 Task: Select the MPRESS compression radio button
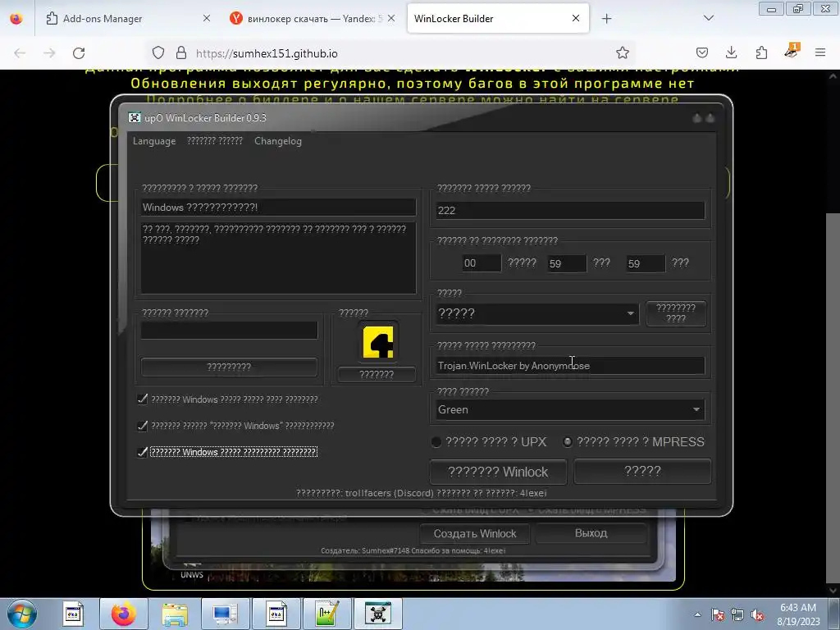pos(568,442)
